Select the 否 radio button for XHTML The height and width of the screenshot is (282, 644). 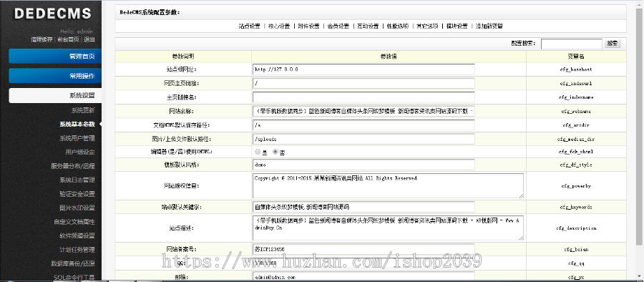coord(275,152)
